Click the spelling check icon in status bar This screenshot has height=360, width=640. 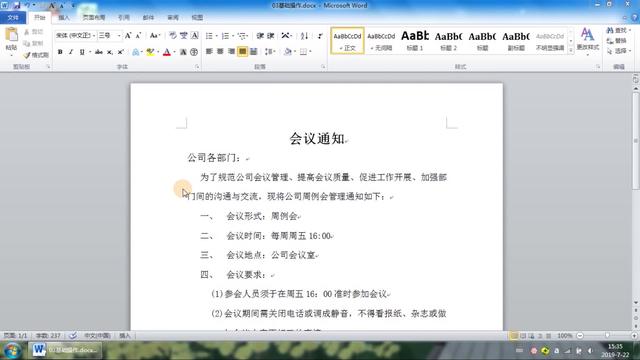pyautogui.click(x=73, y=336)
